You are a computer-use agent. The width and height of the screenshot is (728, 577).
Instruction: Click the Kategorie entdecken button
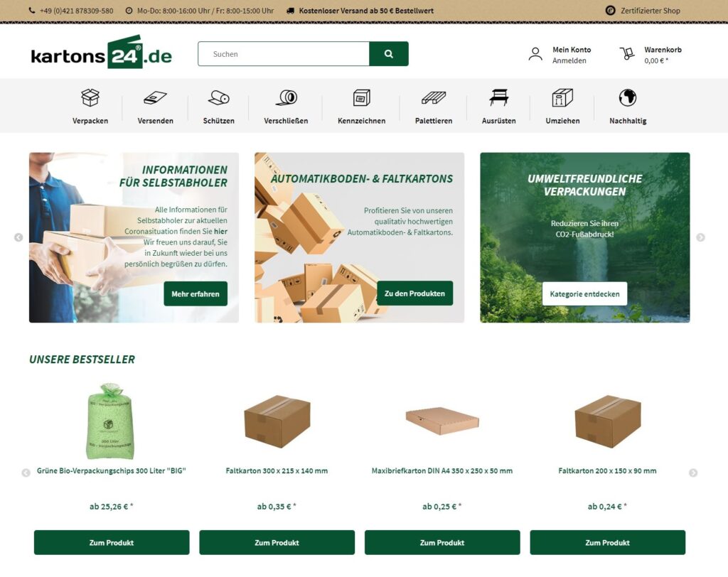[584, 293]
